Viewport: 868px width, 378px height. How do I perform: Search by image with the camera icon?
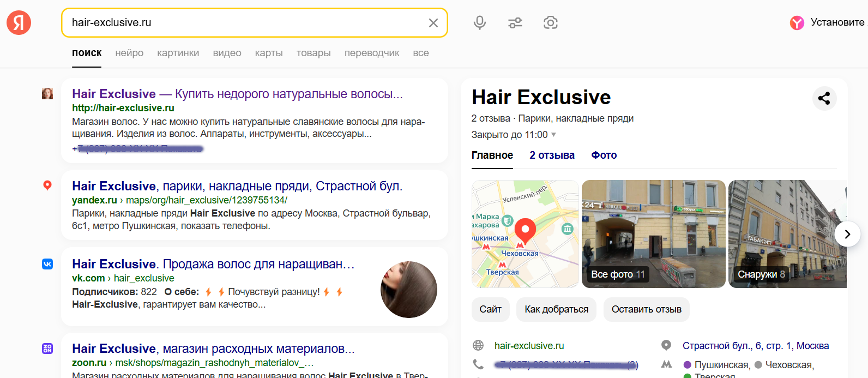pos(551,23)
